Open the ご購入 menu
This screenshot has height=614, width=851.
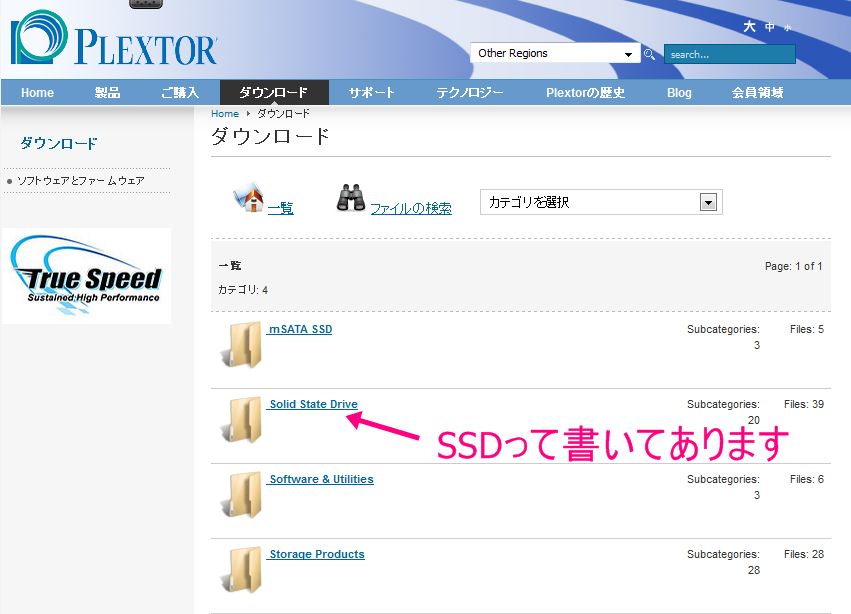180,92
